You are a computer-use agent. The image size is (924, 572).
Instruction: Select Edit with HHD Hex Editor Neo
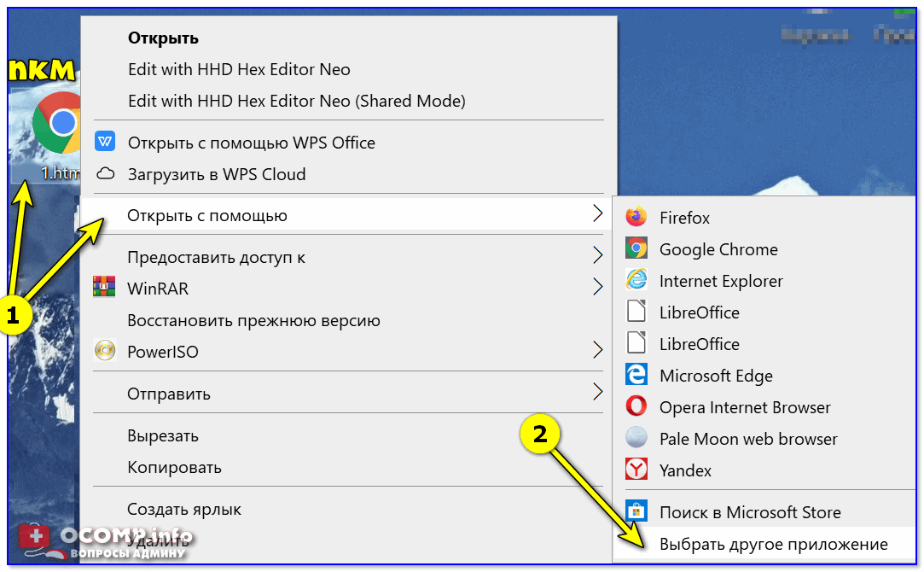click(239, 69)
